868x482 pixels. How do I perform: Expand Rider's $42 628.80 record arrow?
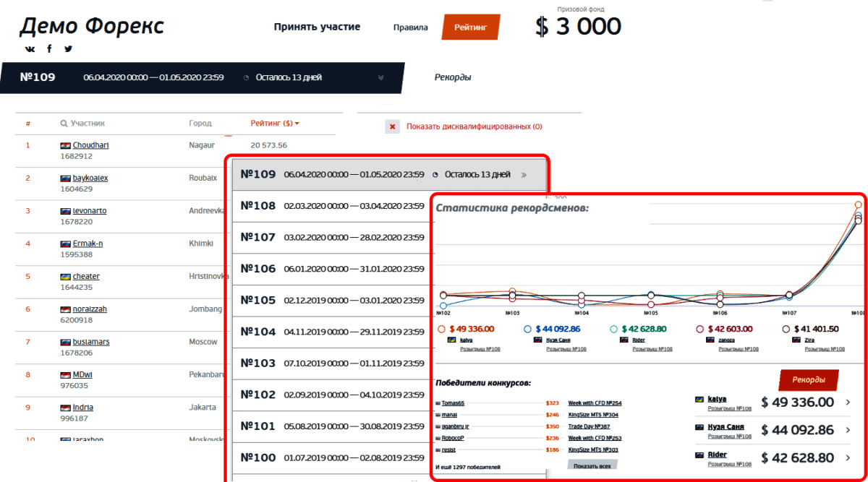[x=848, y=458]
